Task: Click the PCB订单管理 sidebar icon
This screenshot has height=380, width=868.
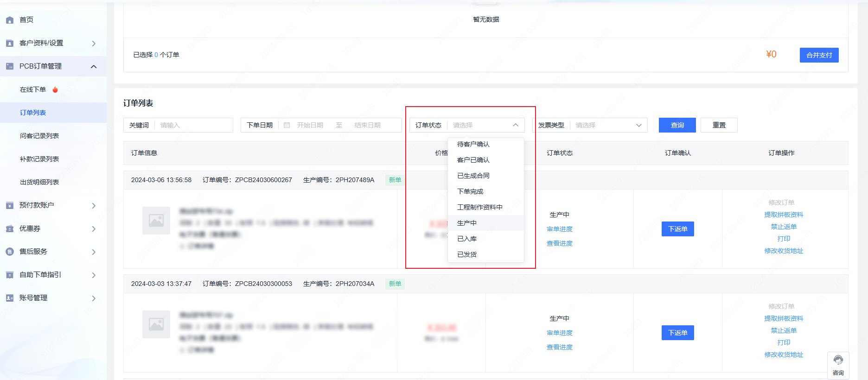Action: 10,66
